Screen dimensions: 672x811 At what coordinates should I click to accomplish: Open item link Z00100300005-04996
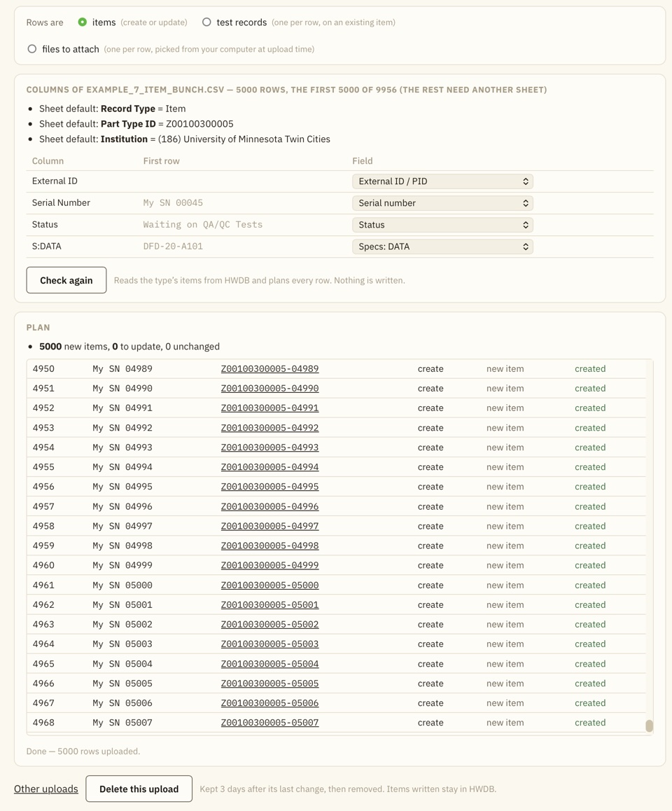click(x=269, y=506)
